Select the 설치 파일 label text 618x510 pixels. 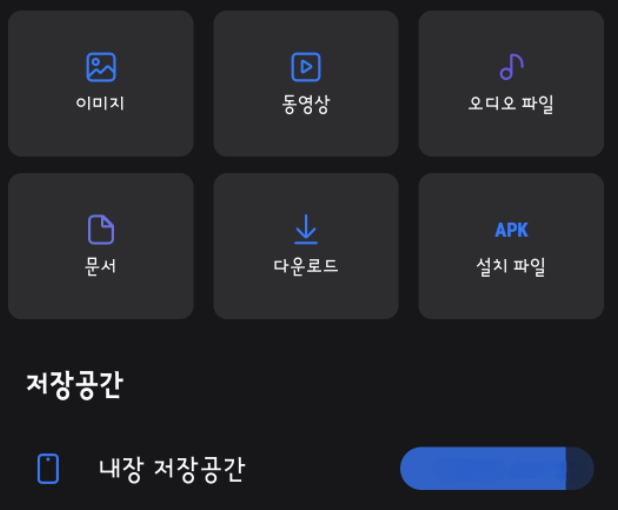point(511,267)
